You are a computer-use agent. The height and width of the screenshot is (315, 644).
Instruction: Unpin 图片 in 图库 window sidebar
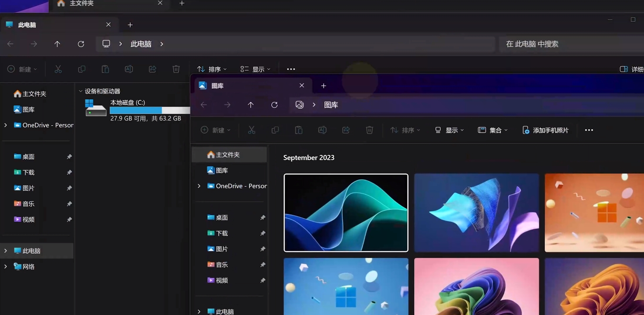[x=263, y=249]
